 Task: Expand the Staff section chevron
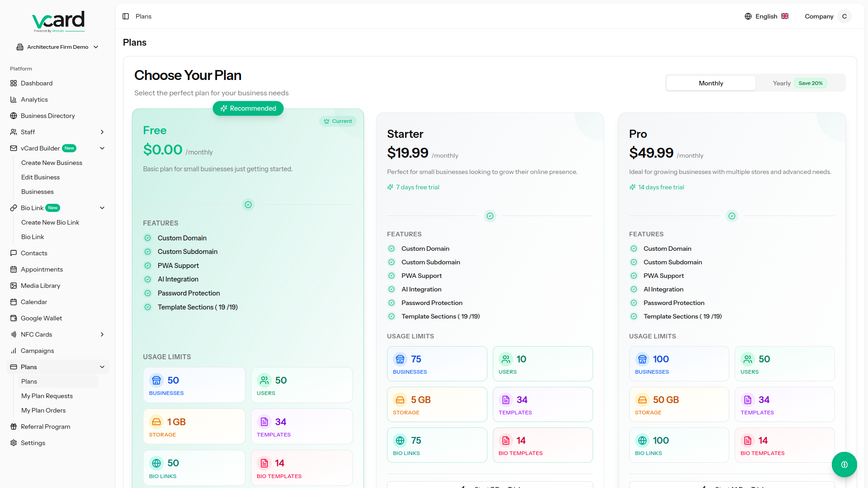(102, 132)
